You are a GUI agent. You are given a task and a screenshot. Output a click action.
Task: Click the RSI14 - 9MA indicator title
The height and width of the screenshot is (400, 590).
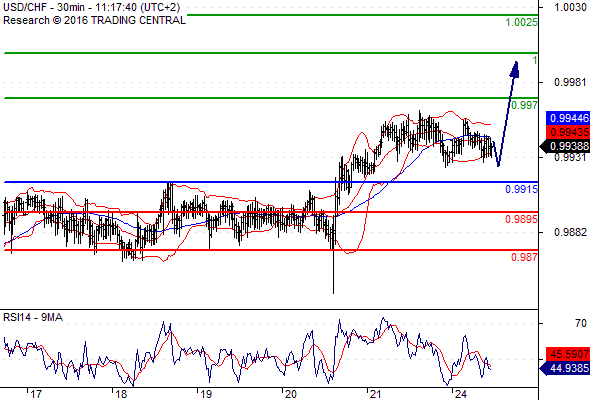(33, 318)
